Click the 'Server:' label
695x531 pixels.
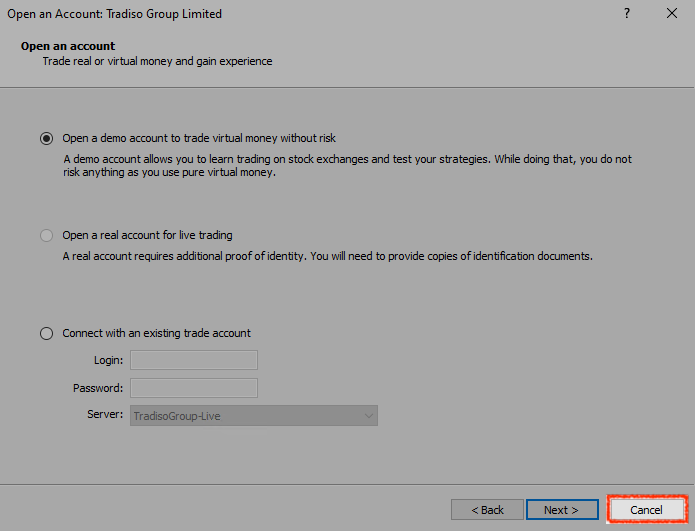[x=105, y=414]
